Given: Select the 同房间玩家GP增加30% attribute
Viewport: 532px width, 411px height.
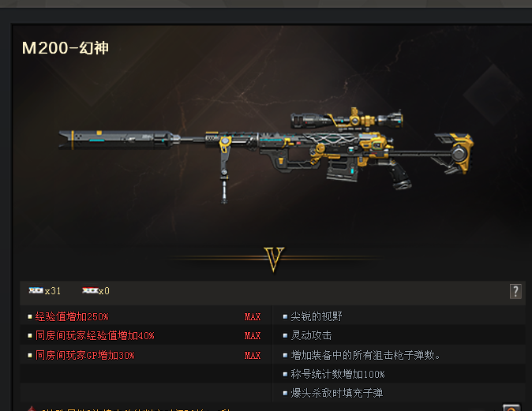Looking at the screenshot, I should coord(85,356).
